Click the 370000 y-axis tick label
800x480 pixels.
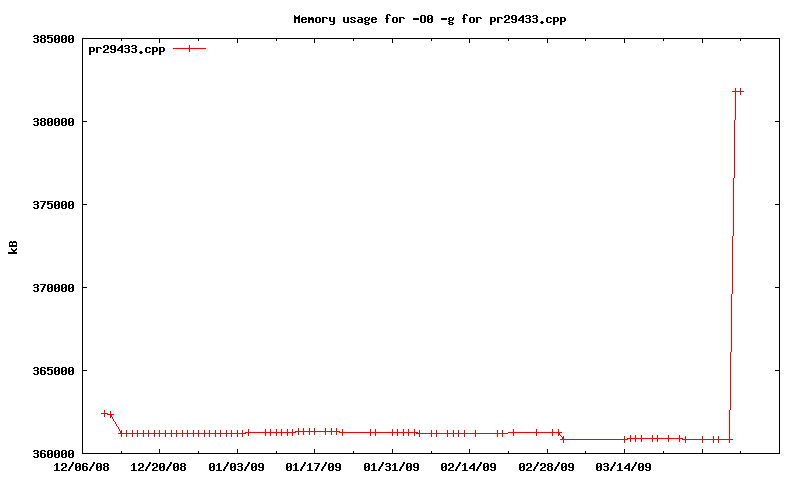[x=54, y=288]
